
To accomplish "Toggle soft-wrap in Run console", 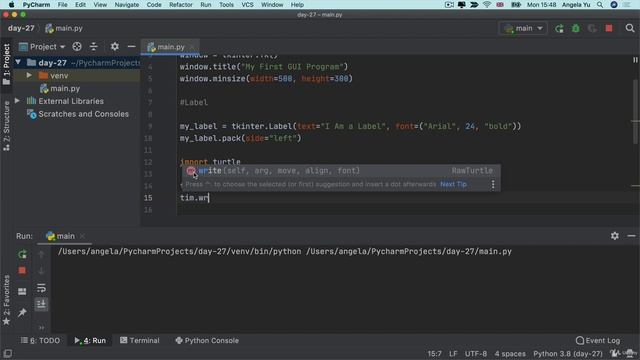I will [x=41, y=288].
